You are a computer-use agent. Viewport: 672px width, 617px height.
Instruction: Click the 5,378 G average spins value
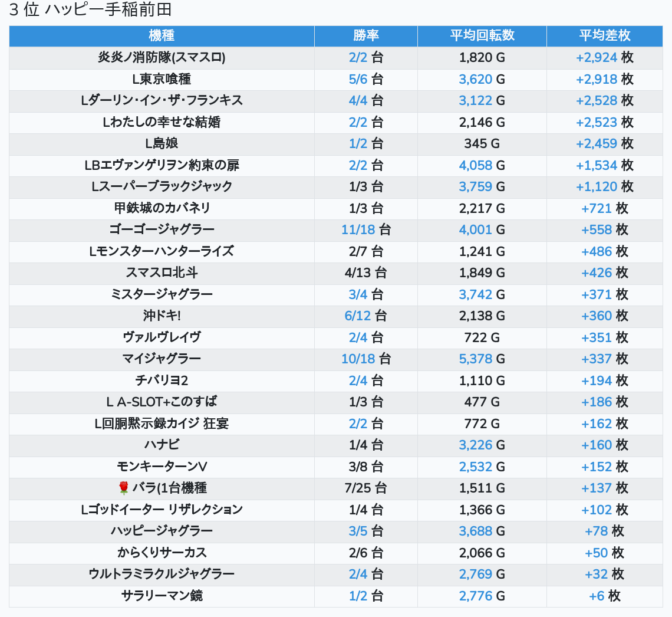pos(482,359)
